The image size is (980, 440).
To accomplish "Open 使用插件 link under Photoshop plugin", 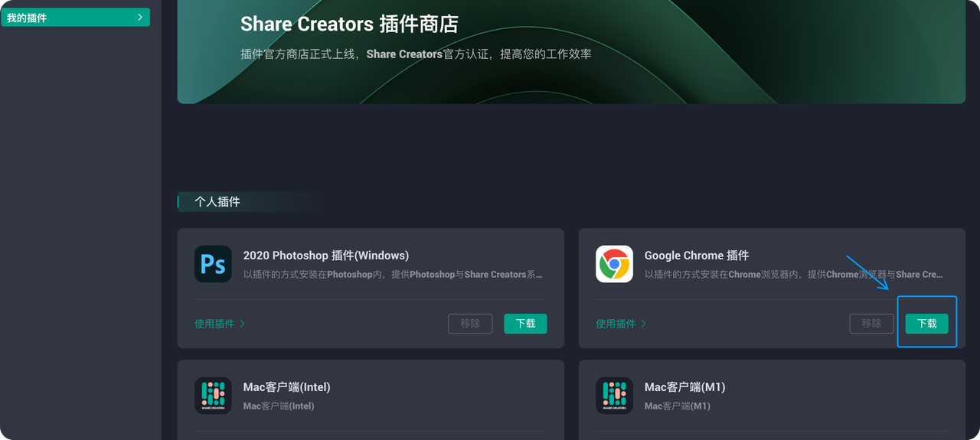I will click(220, 324).
